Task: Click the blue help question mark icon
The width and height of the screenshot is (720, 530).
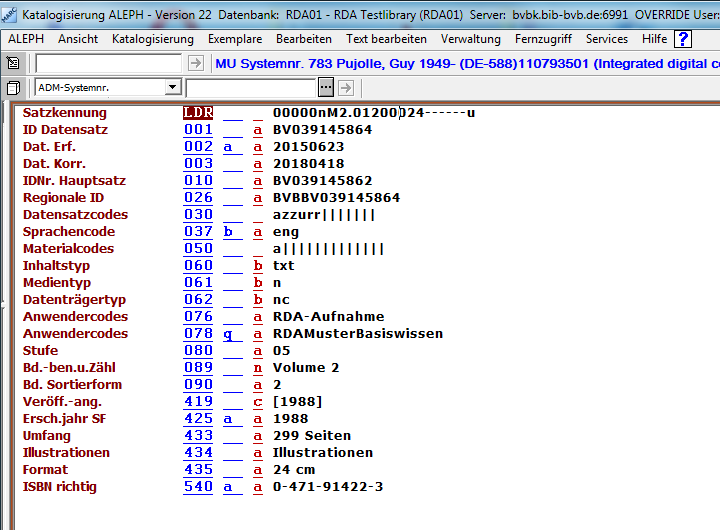Action: tap(684, 39)
